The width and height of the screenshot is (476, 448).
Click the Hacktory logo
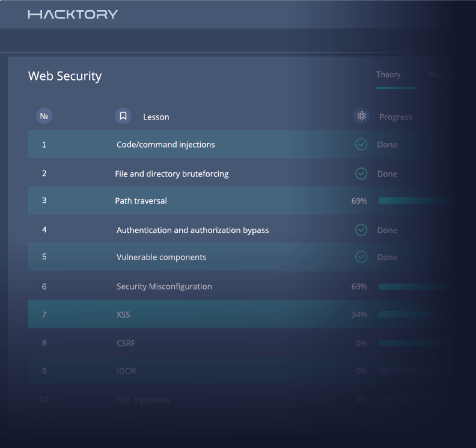click(x=73, y=14)
